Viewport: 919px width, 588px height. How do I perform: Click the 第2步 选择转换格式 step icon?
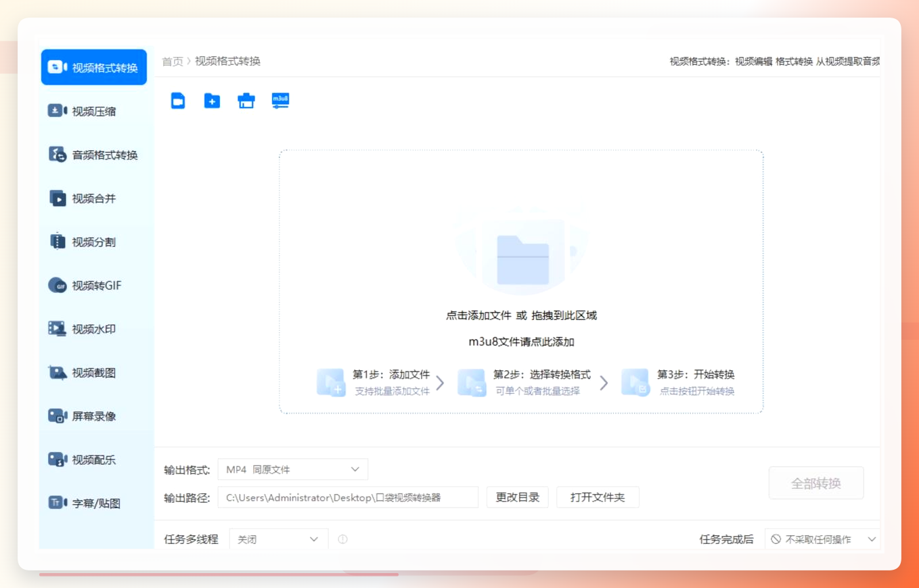tap(472, 382)
